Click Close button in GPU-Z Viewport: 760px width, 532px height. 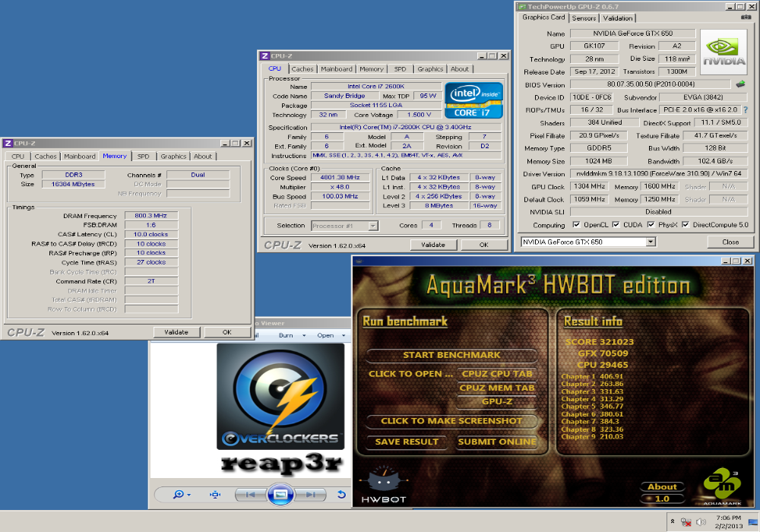(x=730, y=242)
